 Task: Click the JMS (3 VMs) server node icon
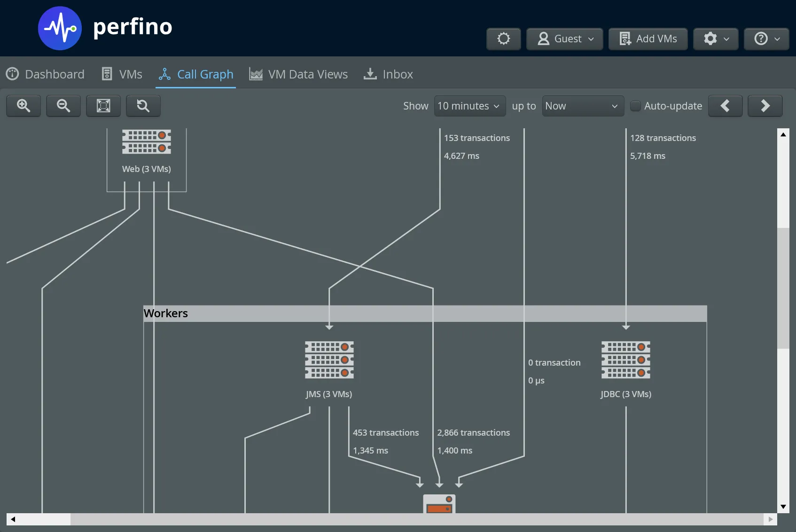[329, 360]
